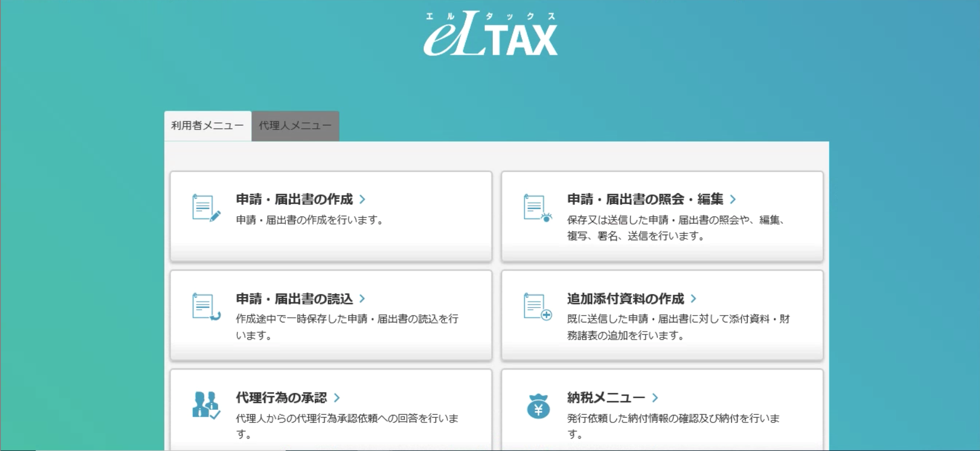The width and height of the screenshot is (980, 451).
Task: Click the document with plus icon
Action: coord(537,307)
